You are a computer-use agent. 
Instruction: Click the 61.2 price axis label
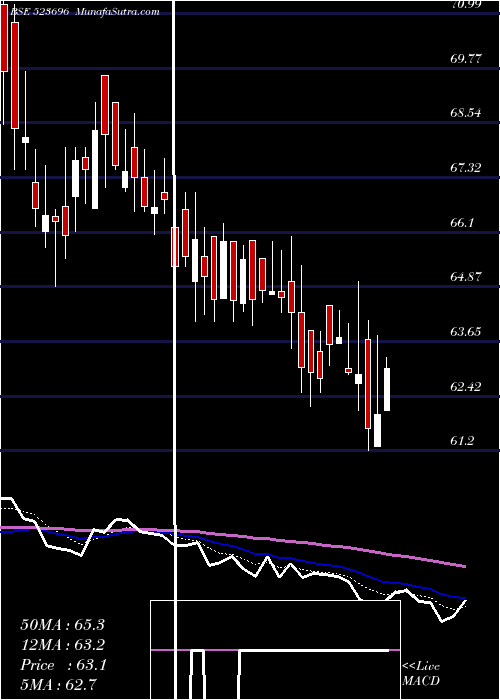tap(462, 441)
